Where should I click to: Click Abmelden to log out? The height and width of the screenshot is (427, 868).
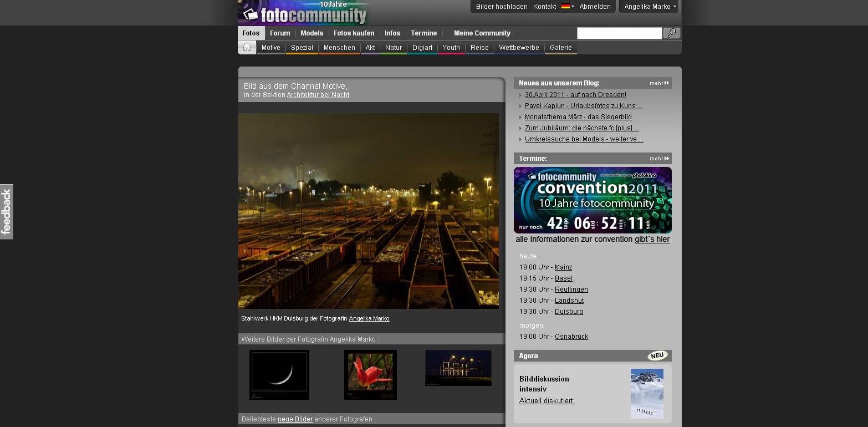[x=595, y=7]
